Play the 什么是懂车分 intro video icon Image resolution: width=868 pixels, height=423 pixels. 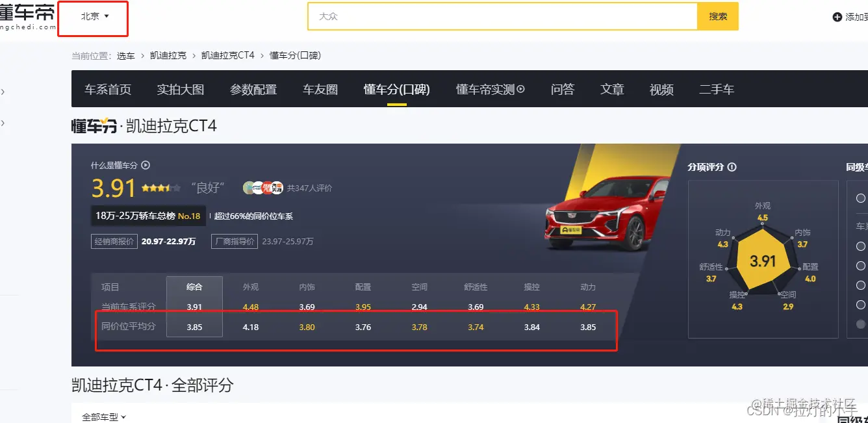click(147, 165)
